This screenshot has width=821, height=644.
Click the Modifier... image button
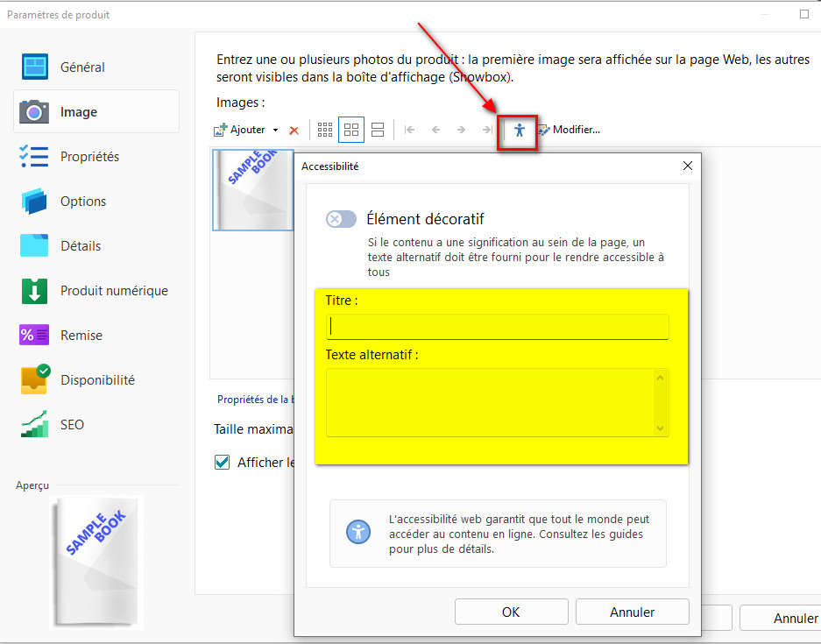tap(570, 130)
